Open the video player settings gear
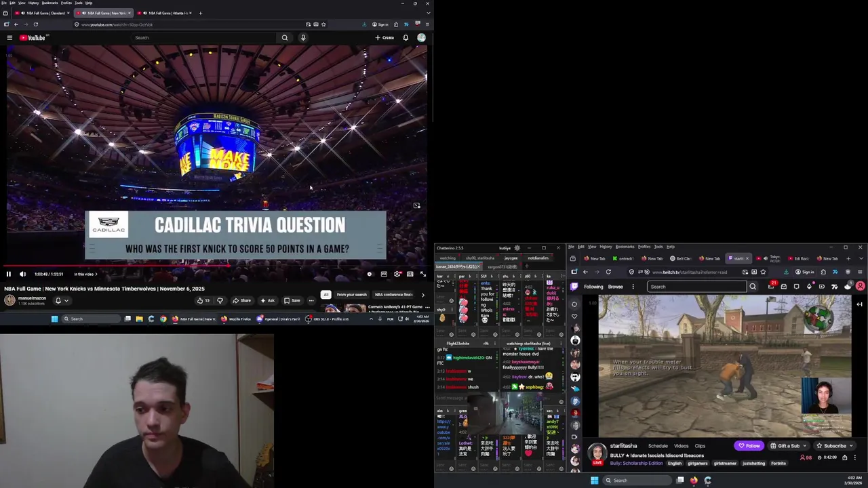 (397, 274)
